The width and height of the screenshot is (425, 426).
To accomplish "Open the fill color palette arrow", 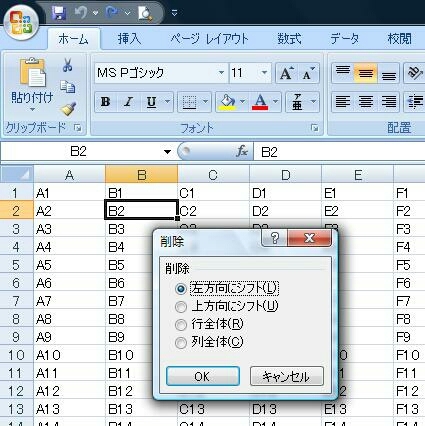I will click(x=243, y=102).
